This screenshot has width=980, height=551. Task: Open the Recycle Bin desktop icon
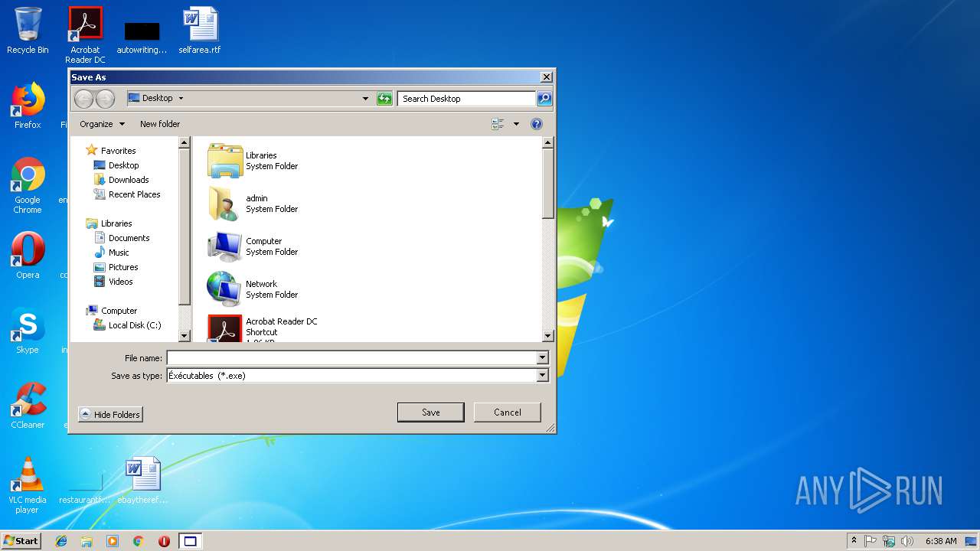point(28,31)
